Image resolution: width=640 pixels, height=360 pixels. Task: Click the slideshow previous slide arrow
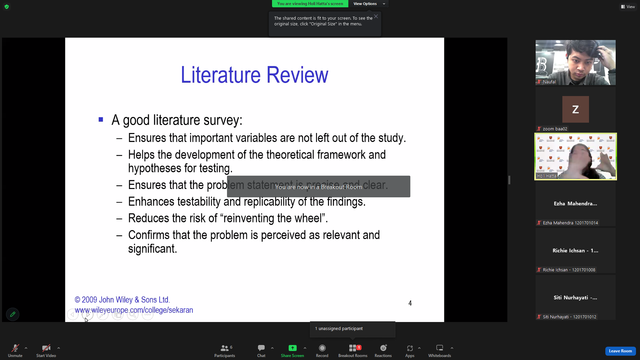point(73,314)
